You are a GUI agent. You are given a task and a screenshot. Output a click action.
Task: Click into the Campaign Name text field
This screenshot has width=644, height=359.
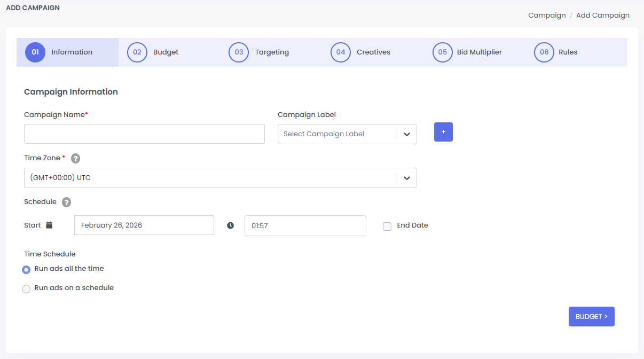click(x=144, y=134)
